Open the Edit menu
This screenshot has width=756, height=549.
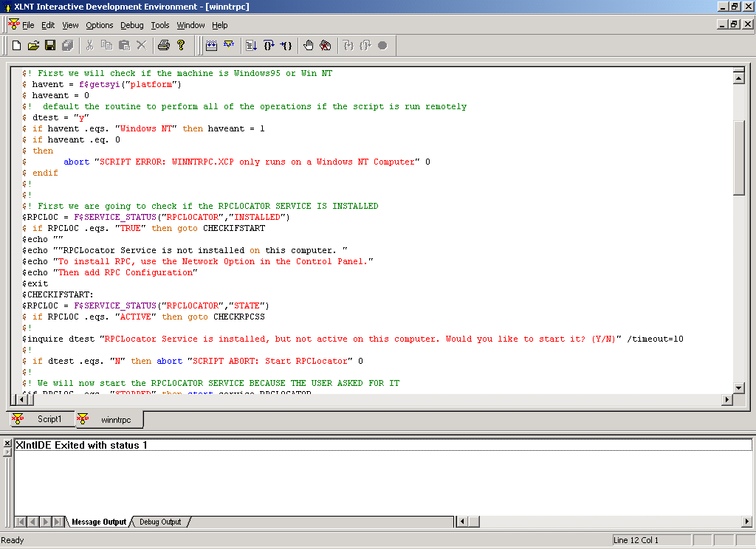point(48,25)
